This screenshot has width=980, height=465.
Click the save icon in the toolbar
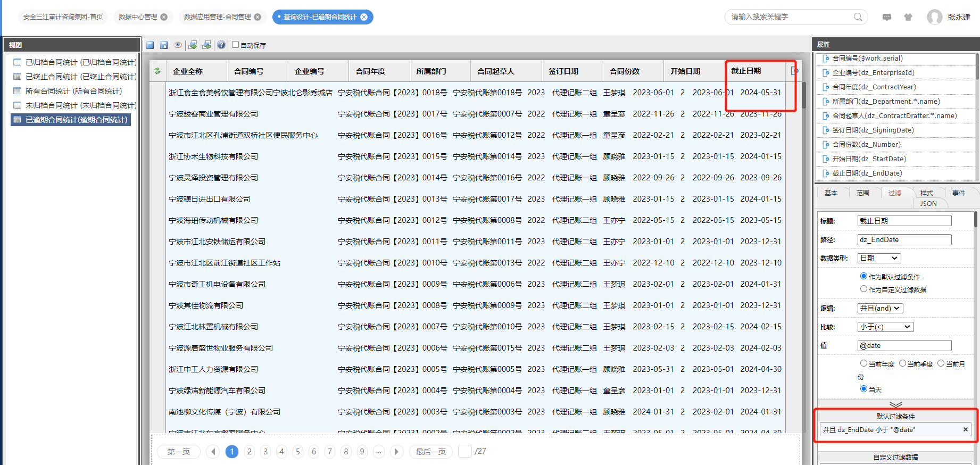tap(150, 45)
